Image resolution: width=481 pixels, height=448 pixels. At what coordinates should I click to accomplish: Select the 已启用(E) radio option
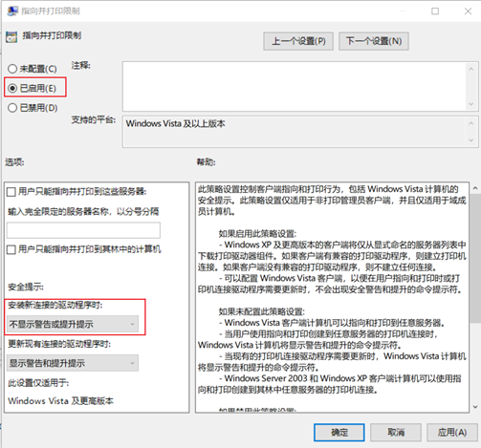pos(12,88)
